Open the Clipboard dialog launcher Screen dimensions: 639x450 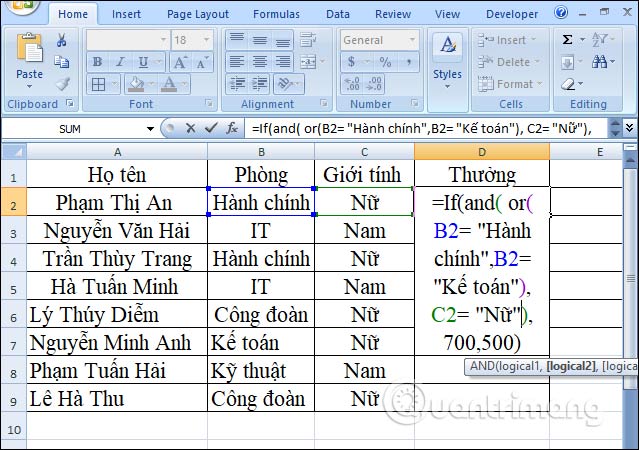(70, 103)
